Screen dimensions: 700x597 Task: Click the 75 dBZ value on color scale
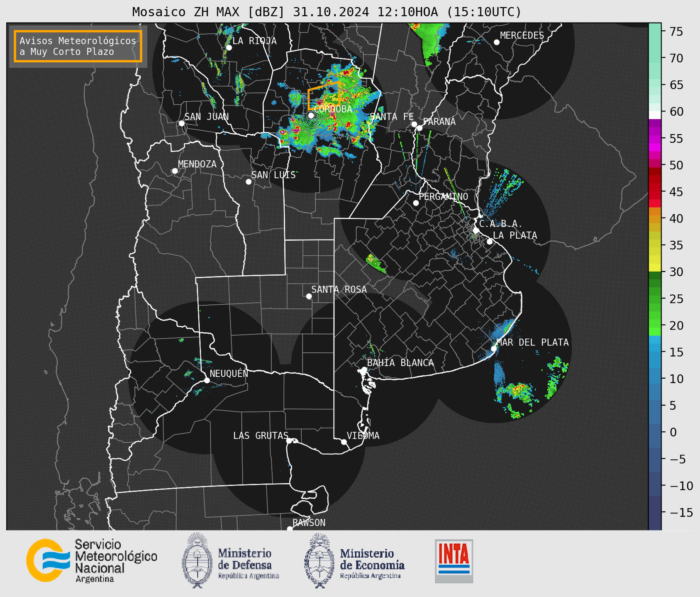pyautogui.click(x=676, y=32)
